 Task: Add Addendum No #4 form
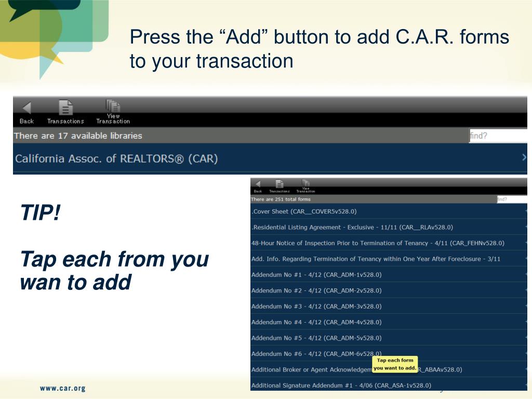(x=389, y=322)
